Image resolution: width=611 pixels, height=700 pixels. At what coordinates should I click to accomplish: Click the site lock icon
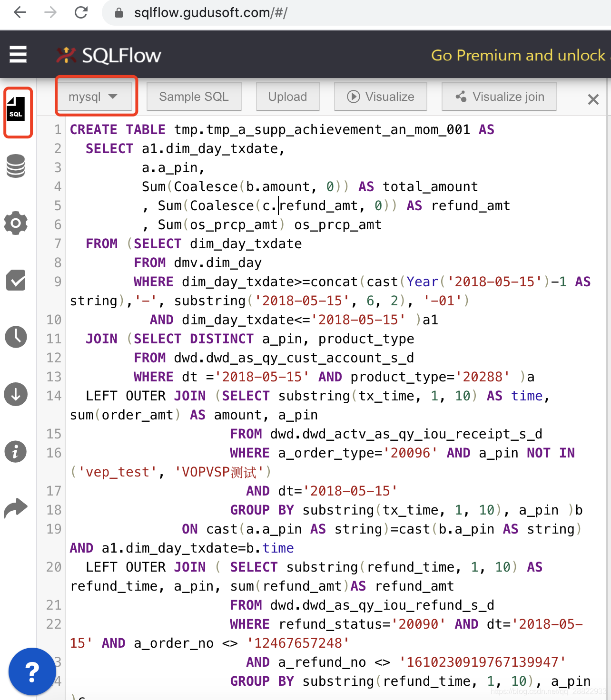pos(119,13)
